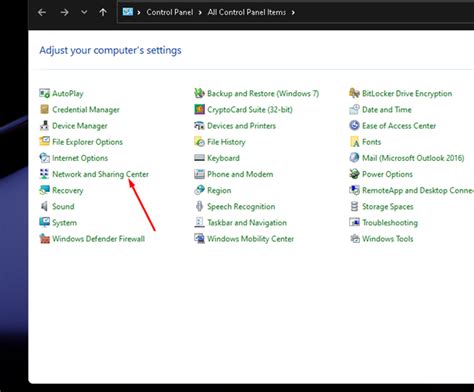Open Region link
This screenshot has height=392, width=474.
[219, 190]
